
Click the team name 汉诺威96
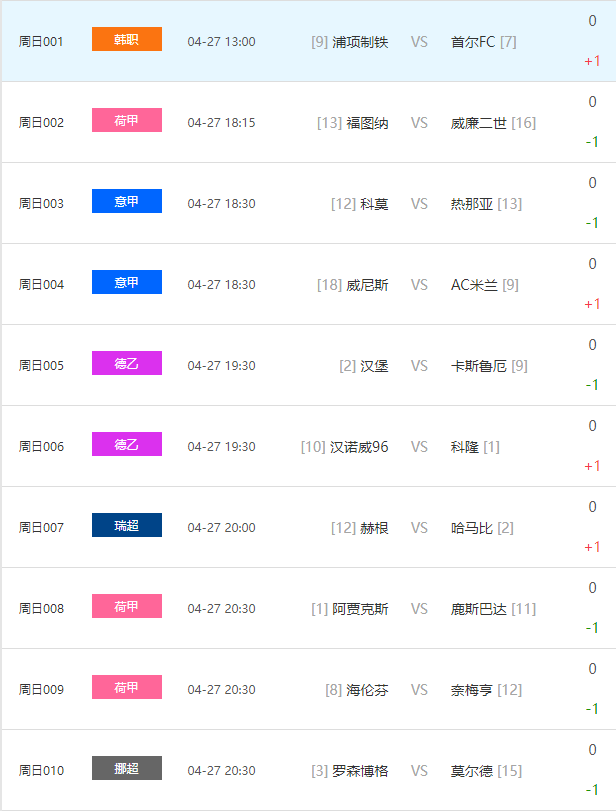[359, 447]
